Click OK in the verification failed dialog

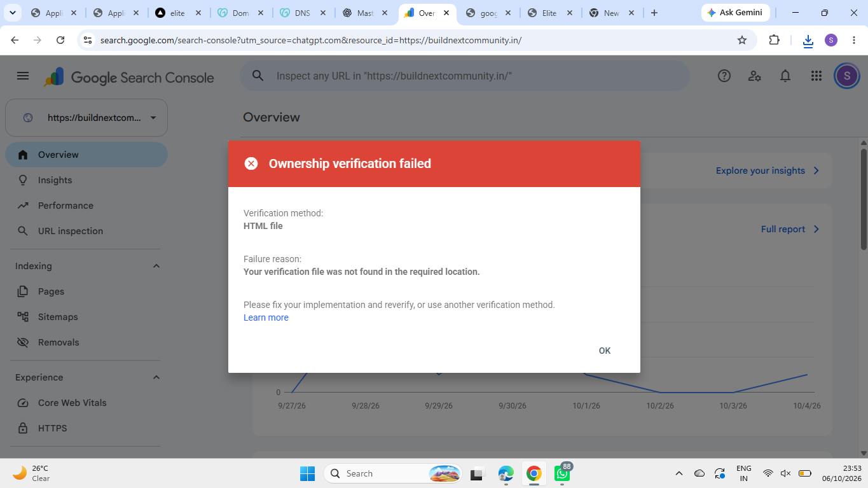point(605,351)
